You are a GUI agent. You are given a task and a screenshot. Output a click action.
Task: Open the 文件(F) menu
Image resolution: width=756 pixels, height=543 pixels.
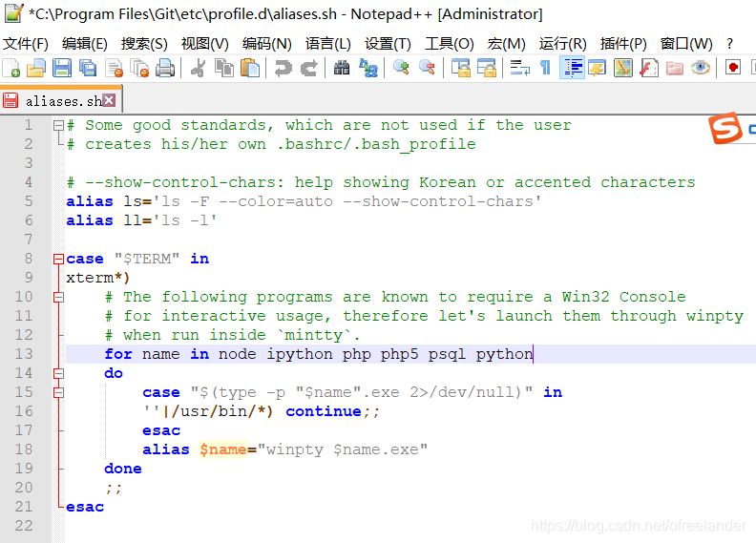[x=26, y=44]
